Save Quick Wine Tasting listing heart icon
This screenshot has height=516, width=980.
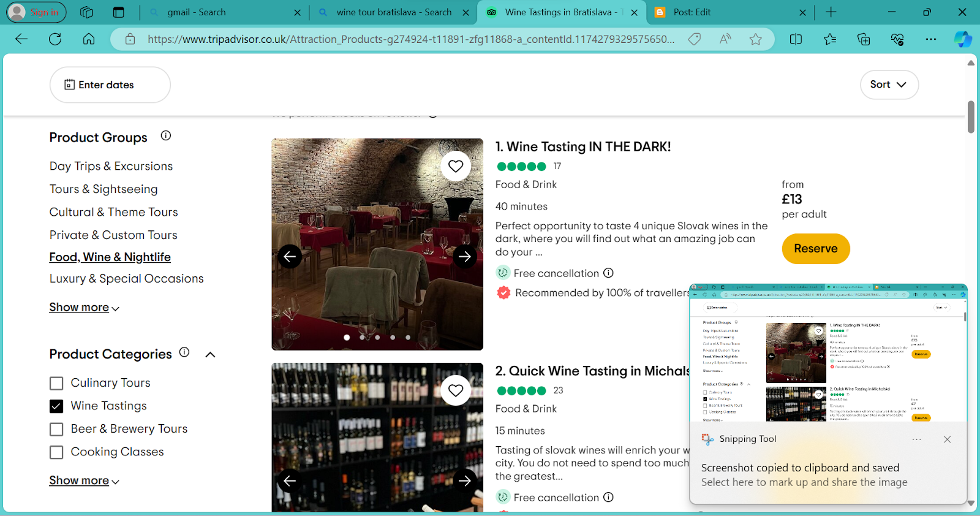[456, 390]
